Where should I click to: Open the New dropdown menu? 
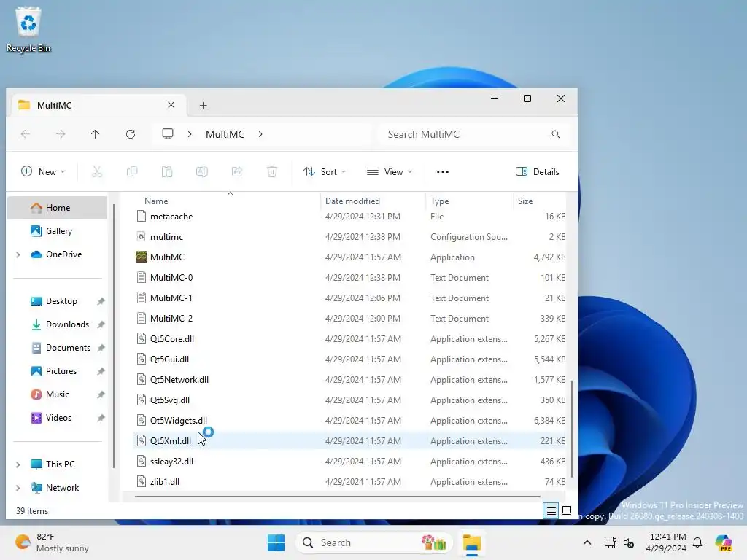pyautogui.click(x=43, y=172)
